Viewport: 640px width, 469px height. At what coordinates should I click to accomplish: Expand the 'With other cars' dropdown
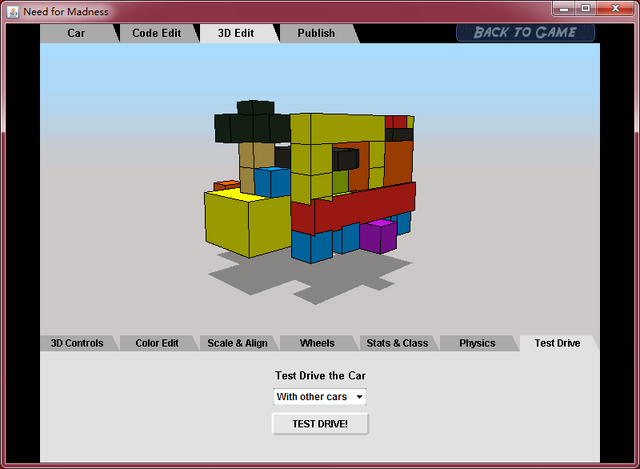coord(320,397)
